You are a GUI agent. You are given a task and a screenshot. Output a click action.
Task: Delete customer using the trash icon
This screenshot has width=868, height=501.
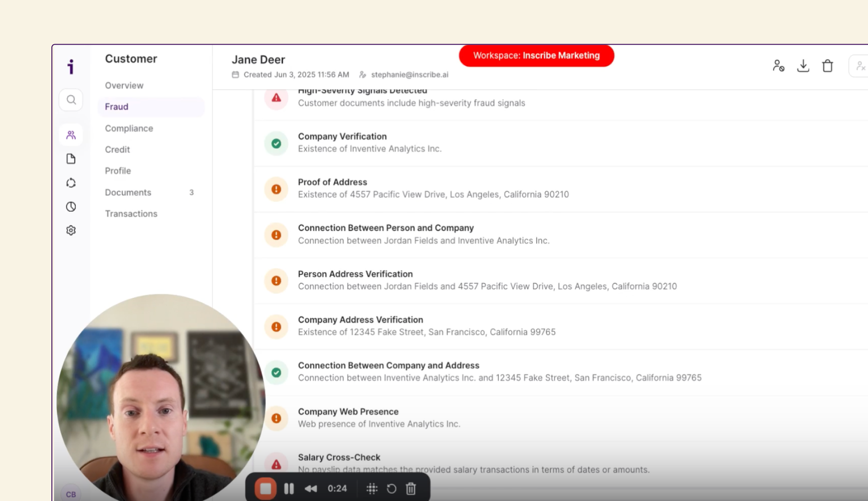[827, 66]
